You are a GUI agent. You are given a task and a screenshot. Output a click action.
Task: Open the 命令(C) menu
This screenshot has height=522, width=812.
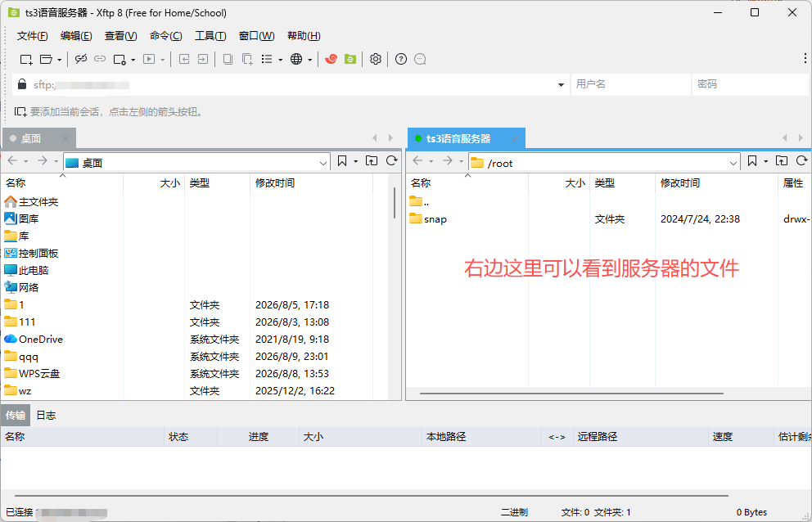(x=165, y=36)
